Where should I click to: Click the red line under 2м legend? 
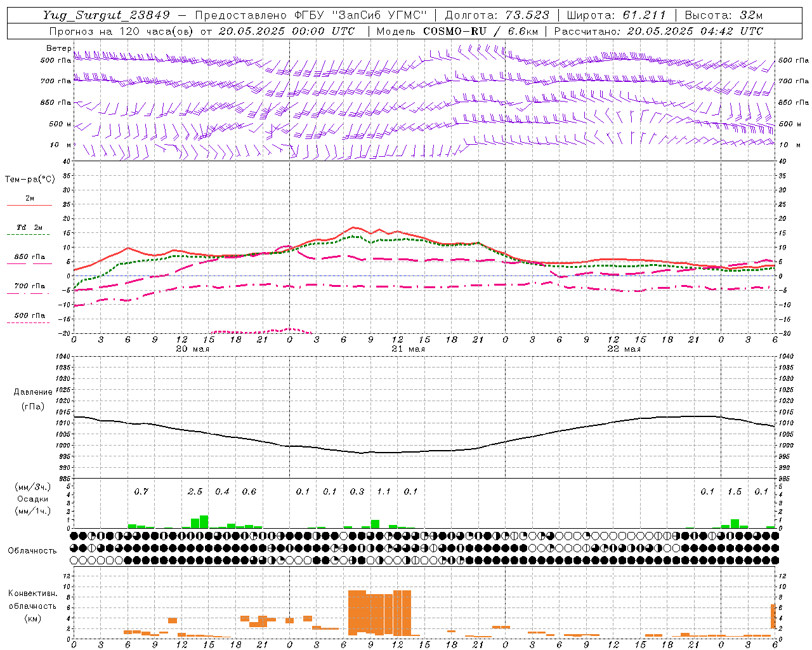[x=29, y=205]
